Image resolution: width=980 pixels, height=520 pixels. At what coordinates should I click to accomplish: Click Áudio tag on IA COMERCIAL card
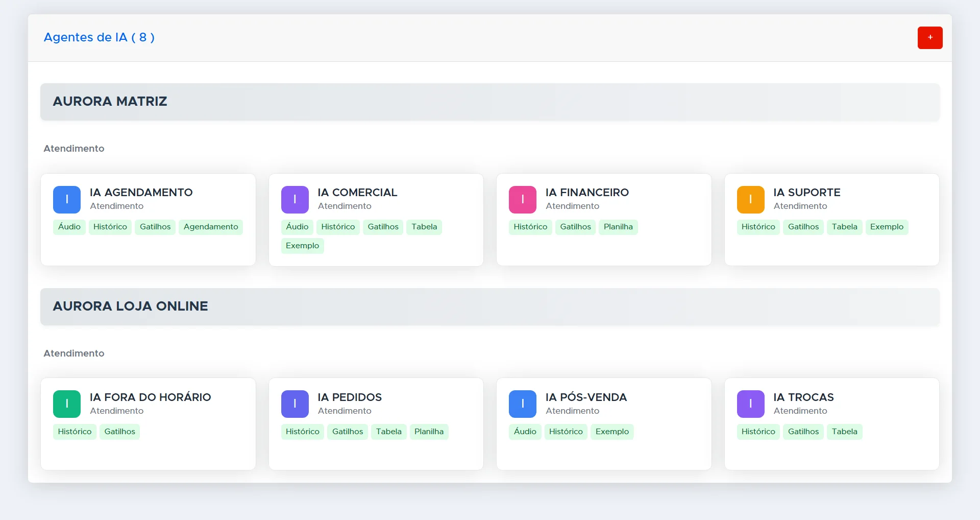pos(297,227)
